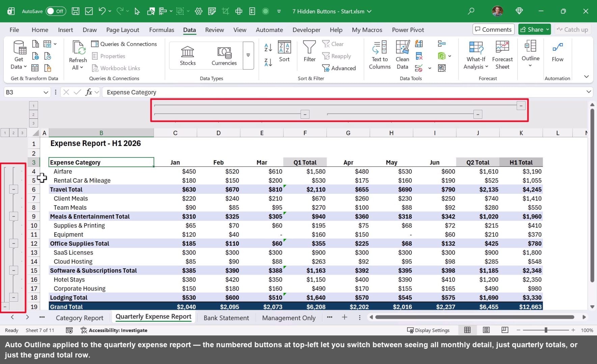Click column outline level 2 button

(x=33, y=115)
